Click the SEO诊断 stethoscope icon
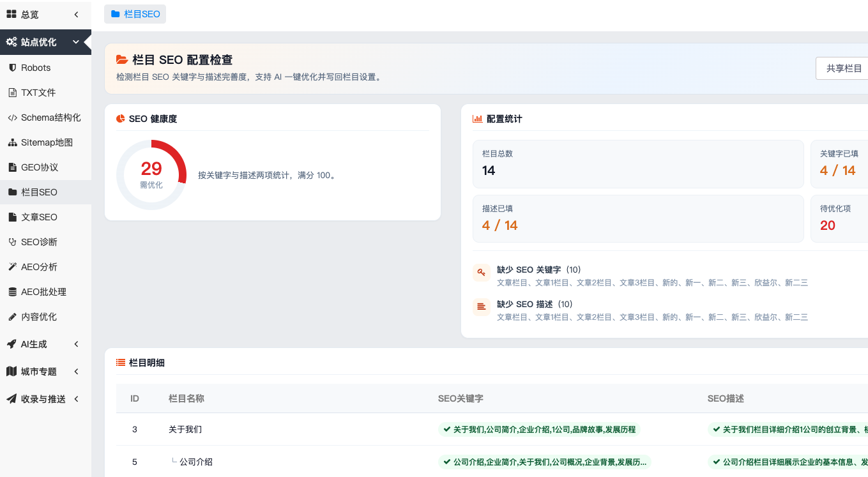 coord(12,242)
